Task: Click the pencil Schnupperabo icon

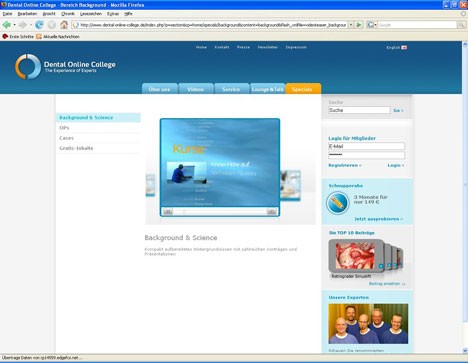Action: click(338, 203)
